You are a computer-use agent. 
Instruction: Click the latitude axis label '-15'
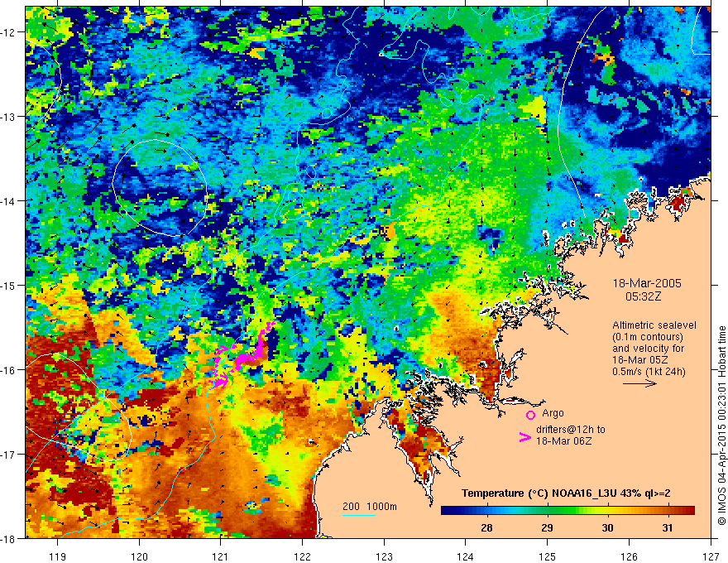tap(8, 286)
